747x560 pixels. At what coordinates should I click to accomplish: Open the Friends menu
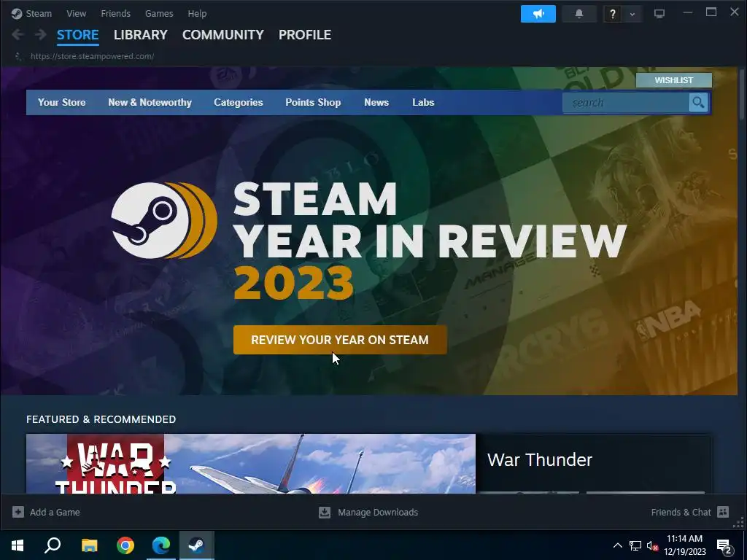(x=115, y=13)
